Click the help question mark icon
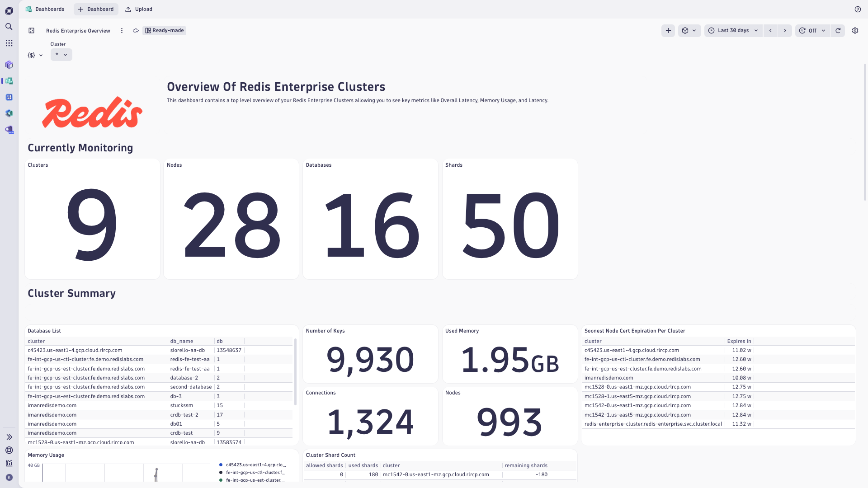868x488 pixels. [858, 9]
